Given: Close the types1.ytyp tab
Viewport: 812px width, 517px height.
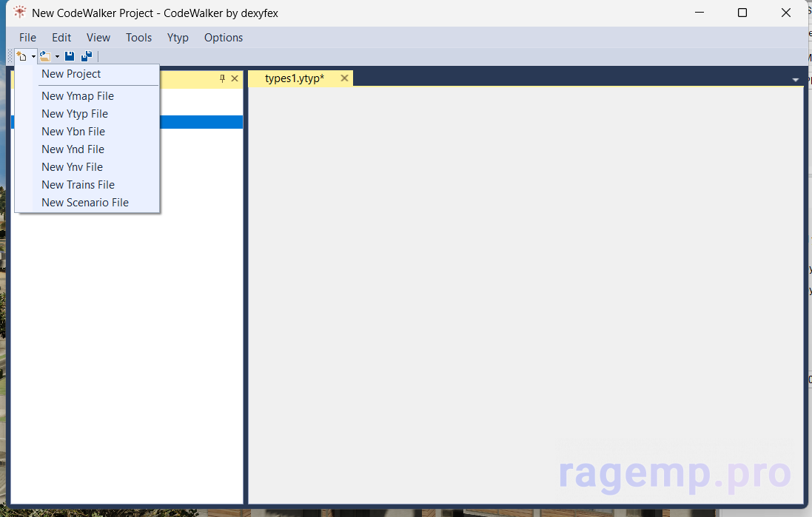Looking at the screenshot, I should [344, 78].
